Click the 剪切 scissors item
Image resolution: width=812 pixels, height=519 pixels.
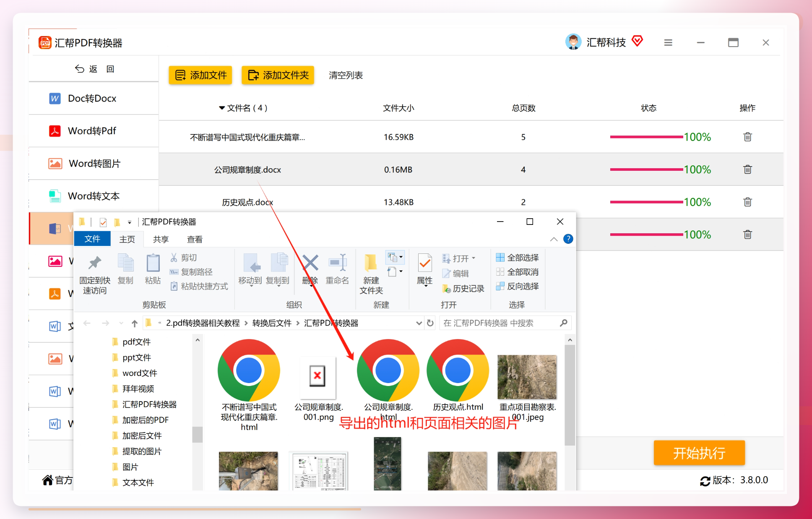[x=183, y=258]
